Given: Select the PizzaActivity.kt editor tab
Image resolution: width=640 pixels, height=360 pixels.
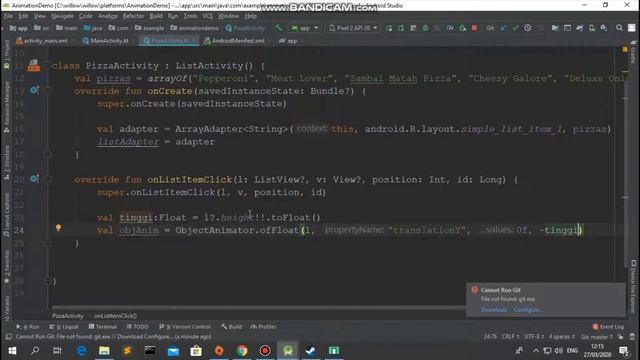Looking at the screenshot, I should (169, 41).
